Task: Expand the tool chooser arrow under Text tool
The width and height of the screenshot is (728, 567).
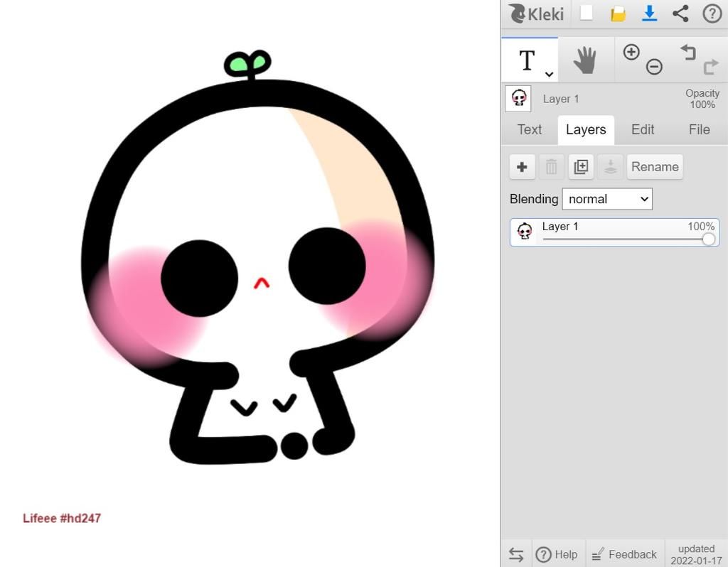Action: tap(549, 74)
